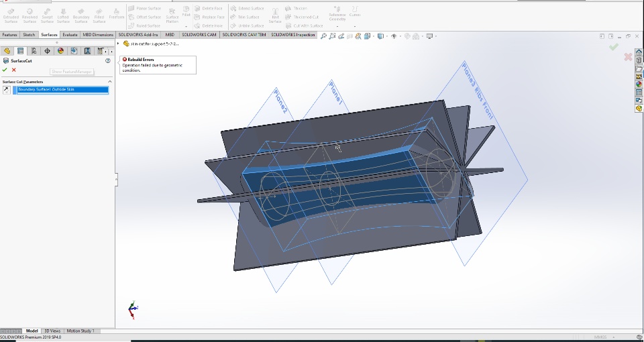
Task: Choose the Ruled Surface command
Action: tap(145, 25)
